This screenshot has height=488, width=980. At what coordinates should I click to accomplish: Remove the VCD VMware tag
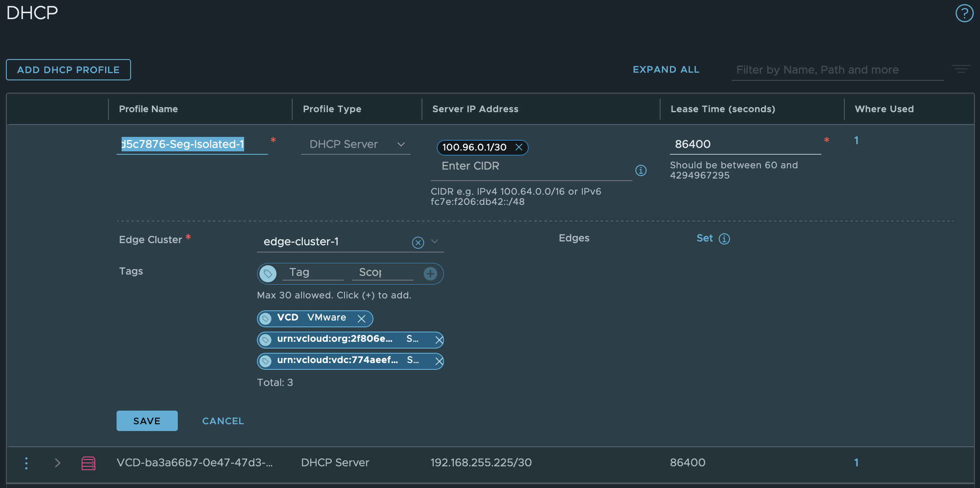pyautogui.click(x=362, y=319)
